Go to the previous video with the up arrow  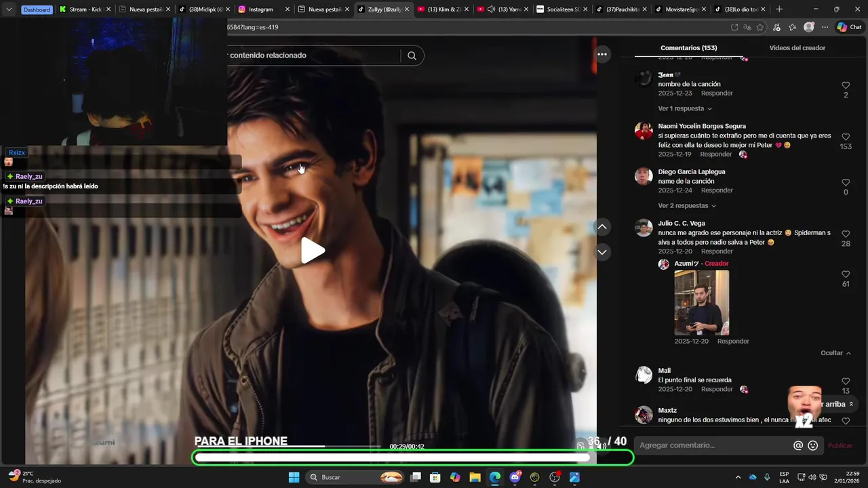tap(602, 227)
